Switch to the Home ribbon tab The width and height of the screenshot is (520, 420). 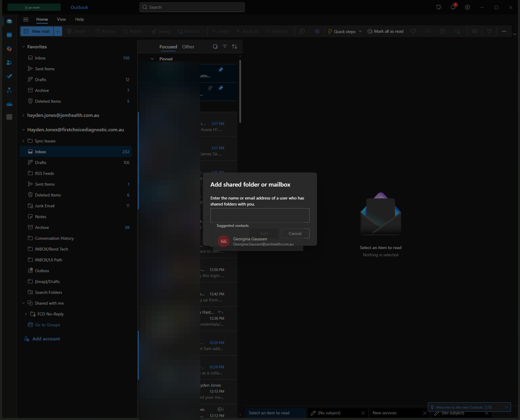pyautogui.click(x=42, y=19)
